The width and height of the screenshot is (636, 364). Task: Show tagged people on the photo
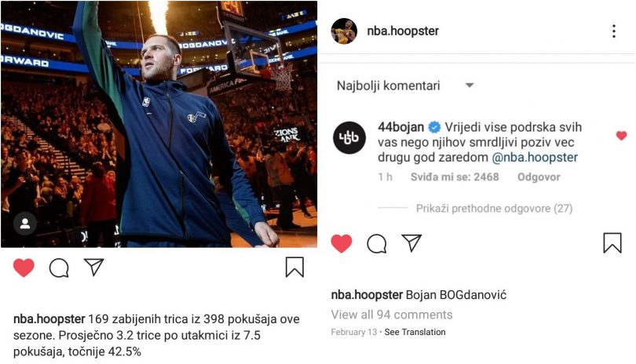point(25,224)
